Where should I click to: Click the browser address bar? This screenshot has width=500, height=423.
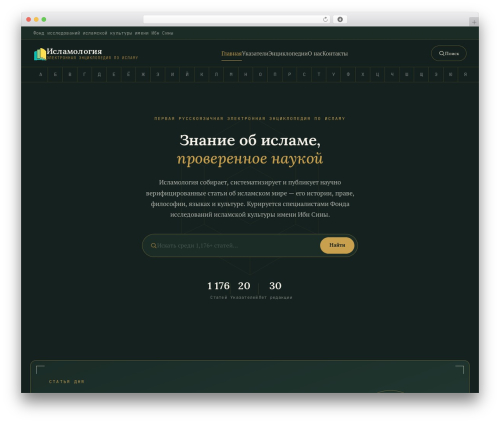coord(237,19)
